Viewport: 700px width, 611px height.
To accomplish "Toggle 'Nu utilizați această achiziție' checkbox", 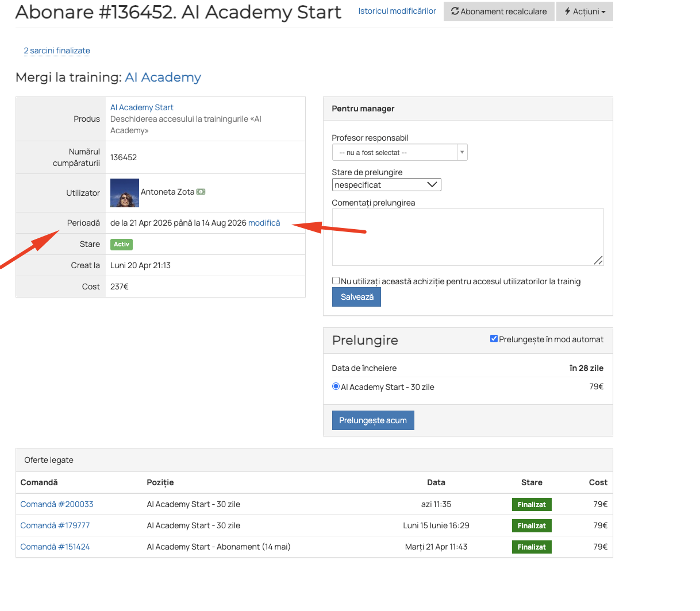I will click(x=336, y=281).
